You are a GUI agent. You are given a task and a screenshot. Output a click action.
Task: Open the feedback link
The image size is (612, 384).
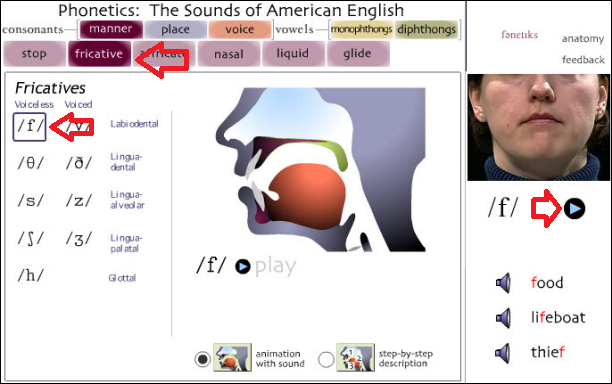pos(583,60)
